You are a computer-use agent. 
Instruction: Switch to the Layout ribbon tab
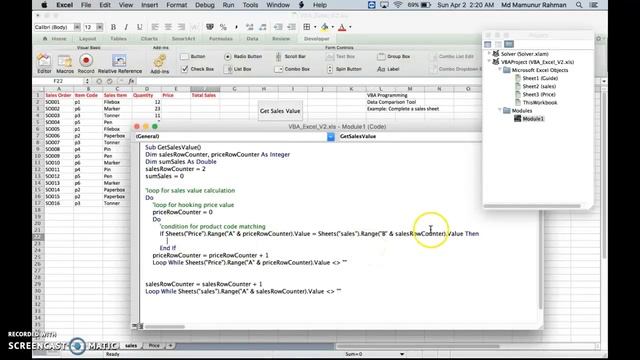tap(88, 39)
